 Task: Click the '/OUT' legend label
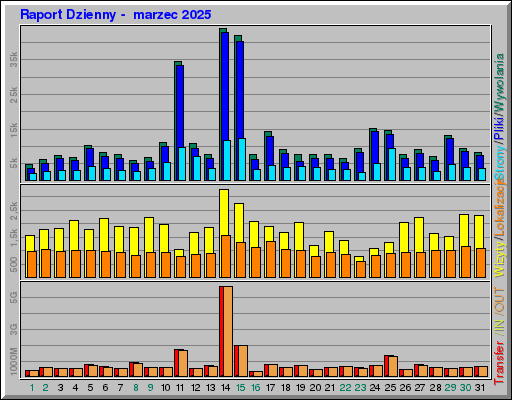(x=499, y=300)
